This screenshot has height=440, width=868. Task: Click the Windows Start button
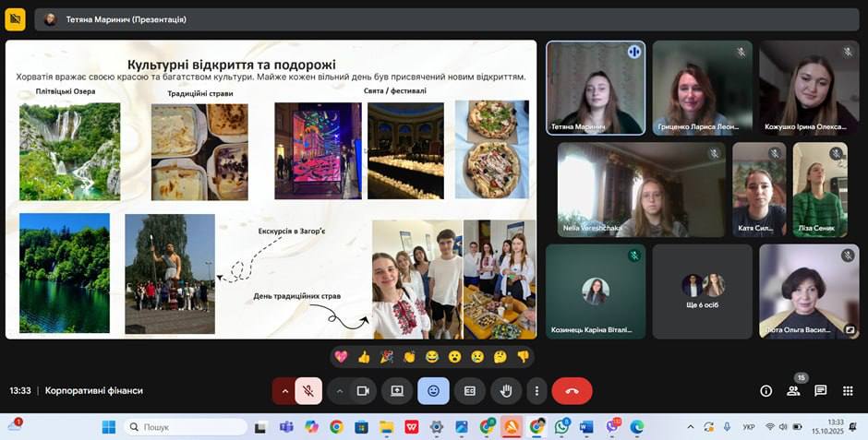pos(108,427)
